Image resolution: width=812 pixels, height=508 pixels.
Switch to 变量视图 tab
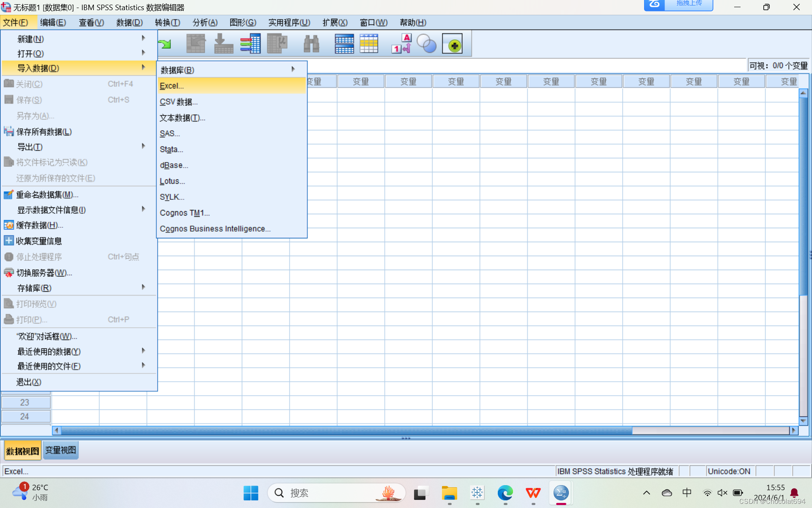coord(60,450)
